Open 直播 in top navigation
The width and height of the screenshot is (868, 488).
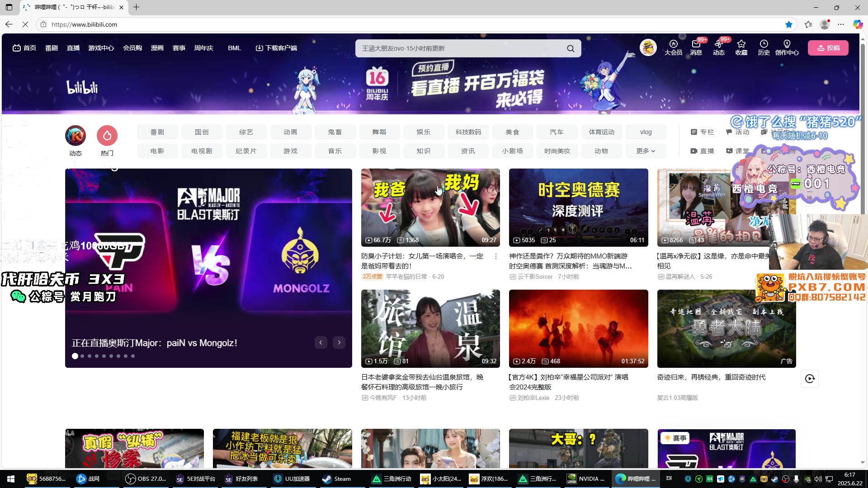click(x=73, y=48)
